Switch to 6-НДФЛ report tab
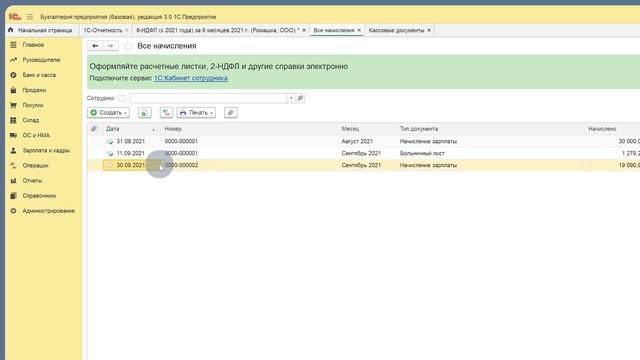Viewport: 640px width, 360px height. click(x=218, y=30)
